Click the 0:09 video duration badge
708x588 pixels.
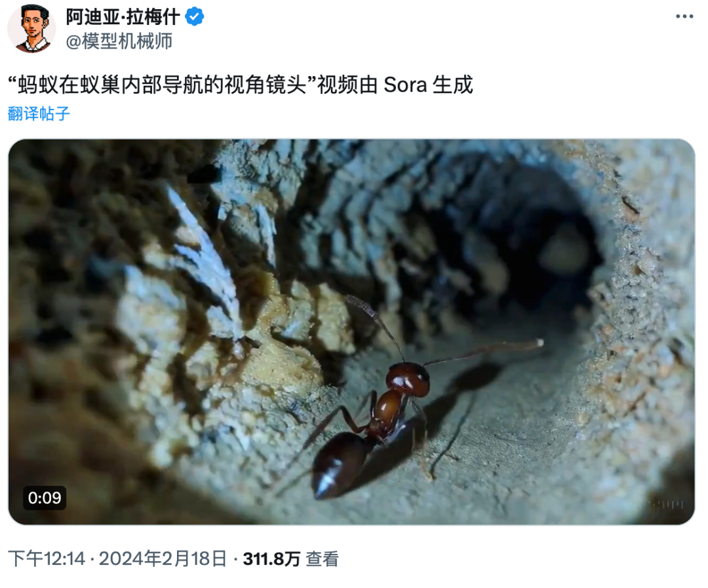point(45,498)
